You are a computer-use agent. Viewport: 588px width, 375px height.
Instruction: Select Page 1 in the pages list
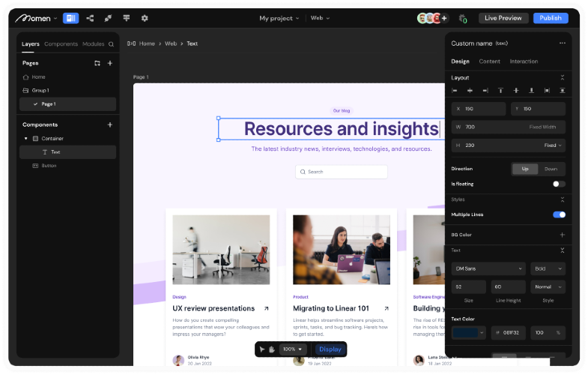click(x=68, y=104)
